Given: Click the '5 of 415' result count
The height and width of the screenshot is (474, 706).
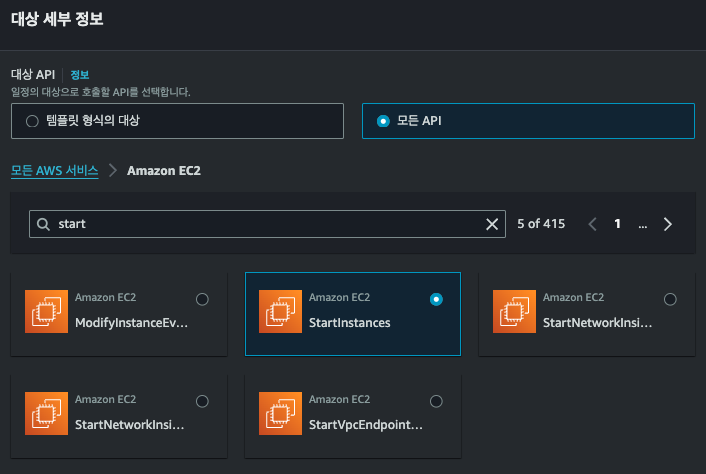Looking at the screenshot, I should tap(541, 224).
